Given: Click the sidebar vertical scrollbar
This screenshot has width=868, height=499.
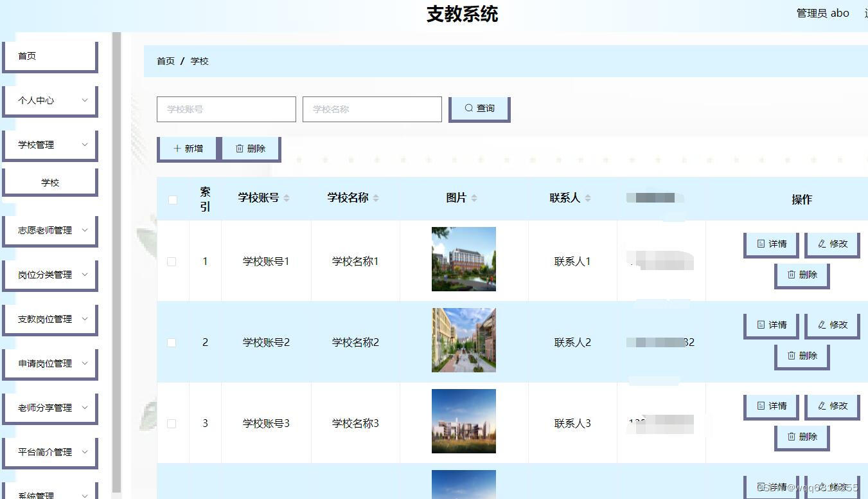Looking at the screenshot, I should tap(116, 264).
